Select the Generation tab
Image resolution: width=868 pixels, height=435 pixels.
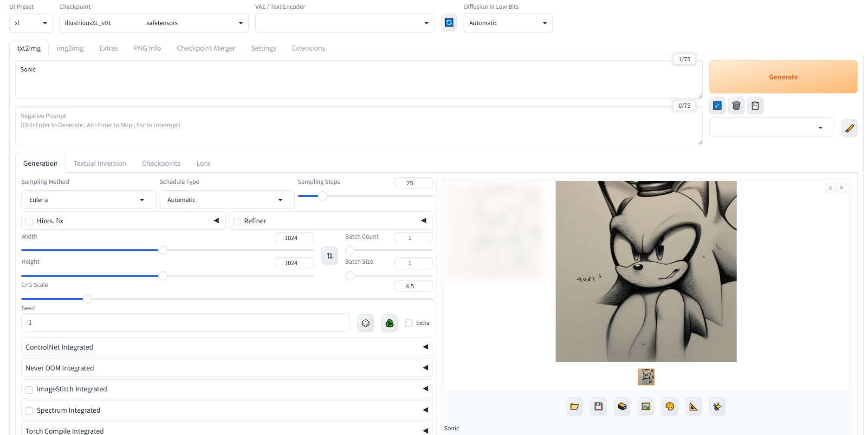pos(40,163)
